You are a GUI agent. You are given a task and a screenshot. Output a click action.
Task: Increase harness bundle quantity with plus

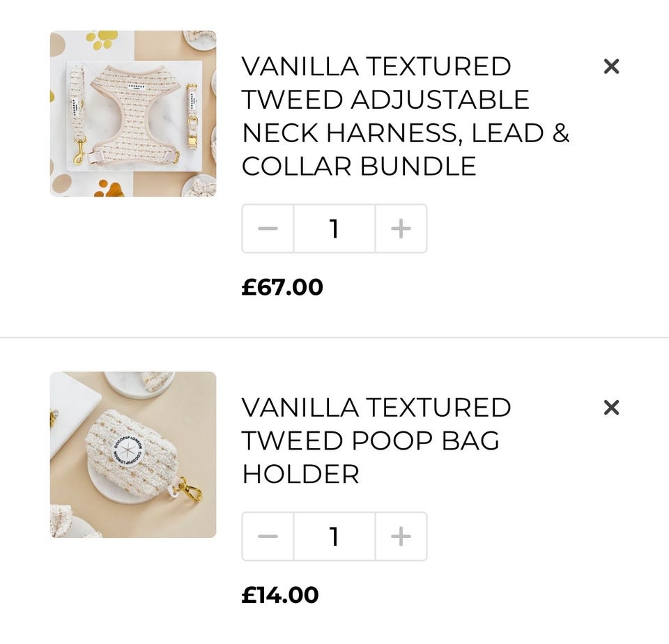coord(401,229)
